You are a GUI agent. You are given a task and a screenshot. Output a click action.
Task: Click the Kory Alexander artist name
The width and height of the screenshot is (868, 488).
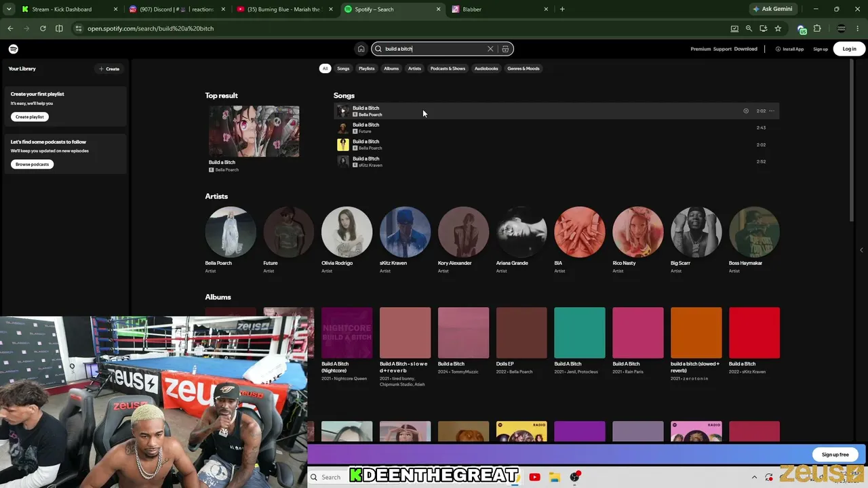[454, 263]
